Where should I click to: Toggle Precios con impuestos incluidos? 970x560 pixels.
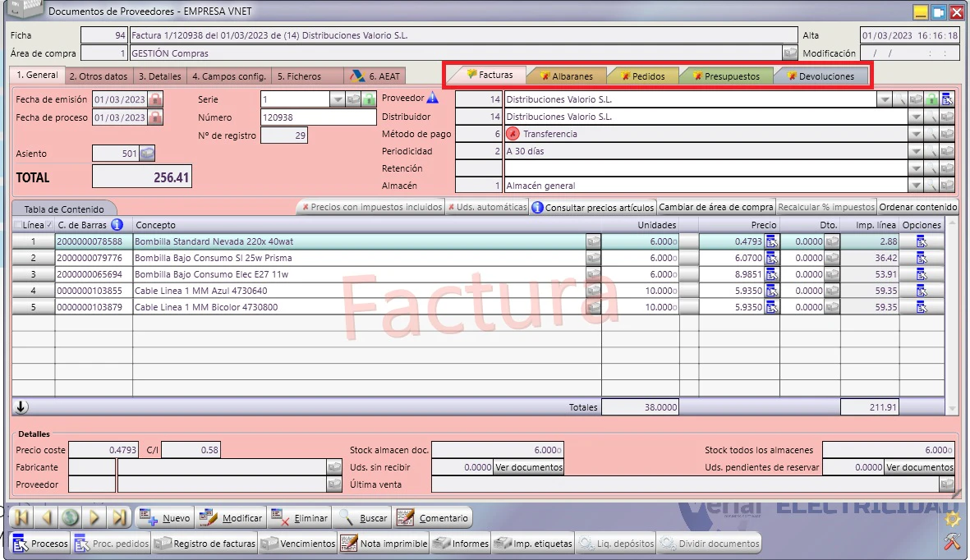[372, 207]
